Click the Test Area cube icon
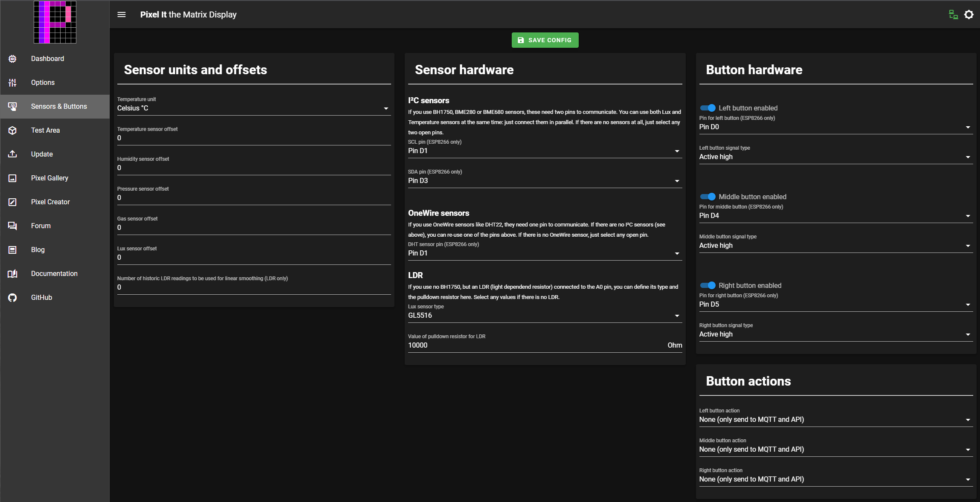The image size is (980, 502). tap(12, 131)
